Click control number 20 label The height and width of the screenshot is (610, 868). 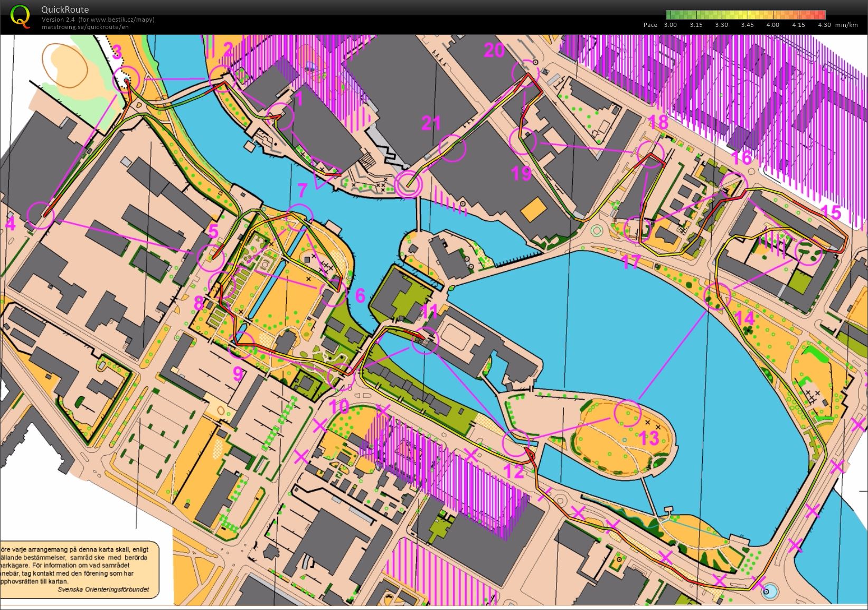coord(495,50)
